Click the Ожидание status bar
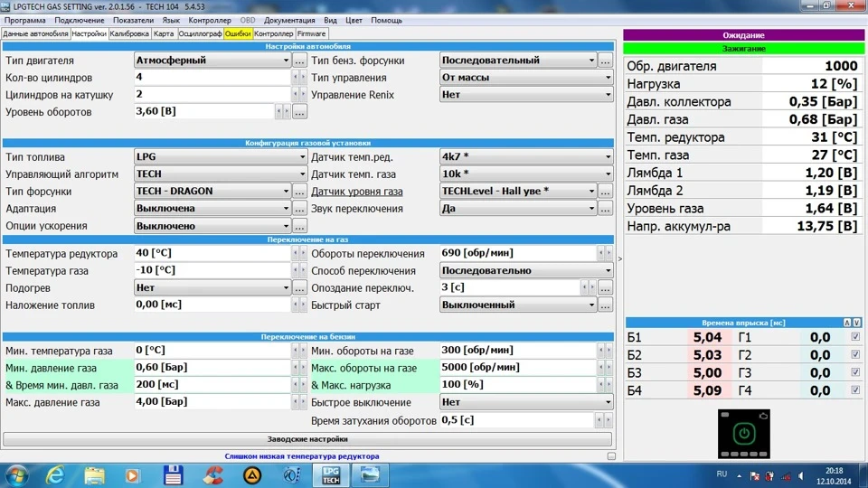This screenshot has width=868, height=488. click(x=743, y=35)
